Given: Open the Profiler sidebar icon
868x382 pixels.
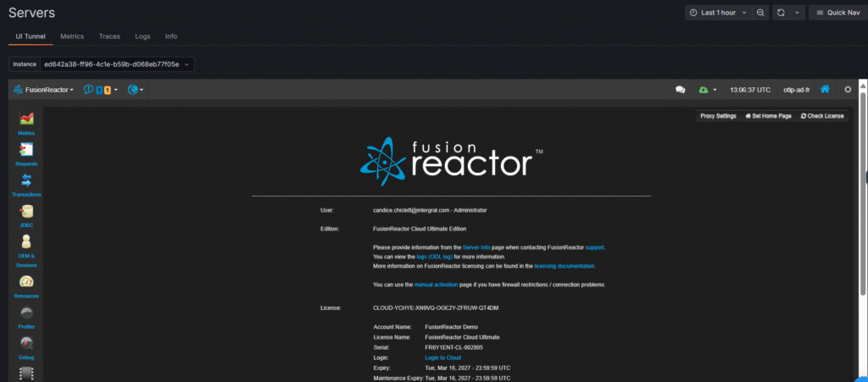Looking at the screenshot, I should pyautogui.click(x=25, y=314).
